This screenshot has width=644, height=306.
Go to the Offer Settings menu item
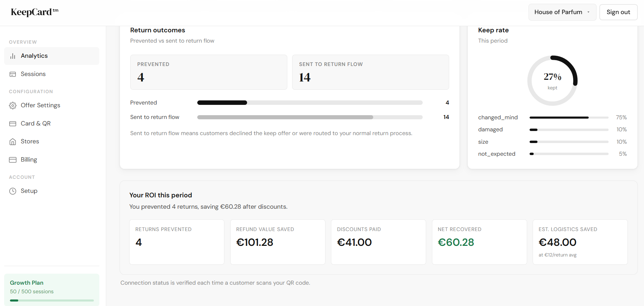pos(40,105)
